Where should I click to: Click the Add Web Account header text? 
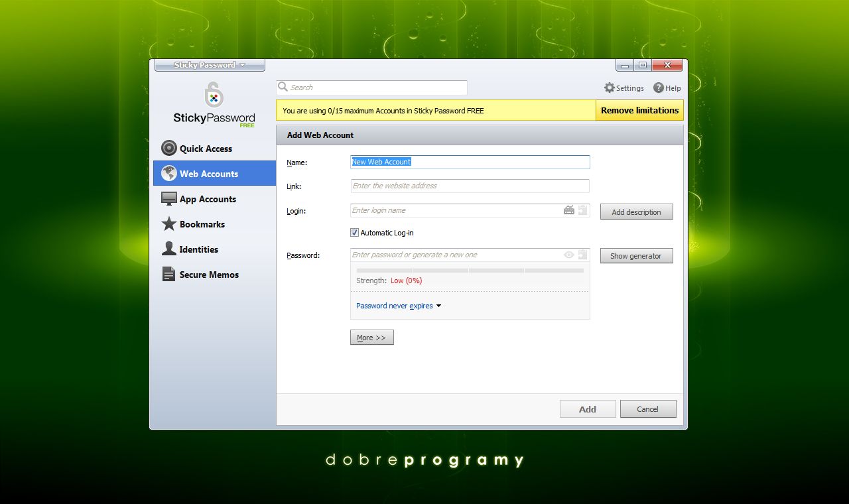[x=320, y=135]
